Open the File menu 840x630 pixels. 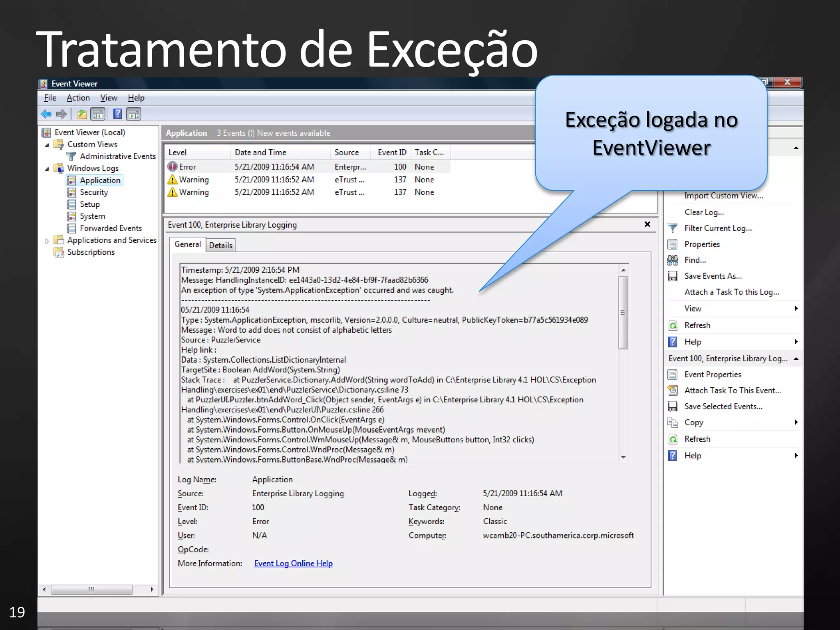pyautogui.click(x=50, y=98)
